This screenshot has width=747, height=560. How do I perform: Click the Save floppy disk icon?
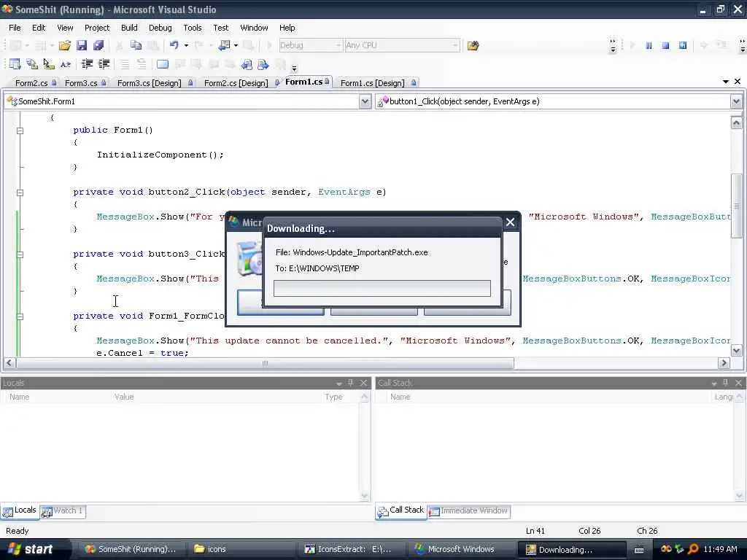coord(82,45)
